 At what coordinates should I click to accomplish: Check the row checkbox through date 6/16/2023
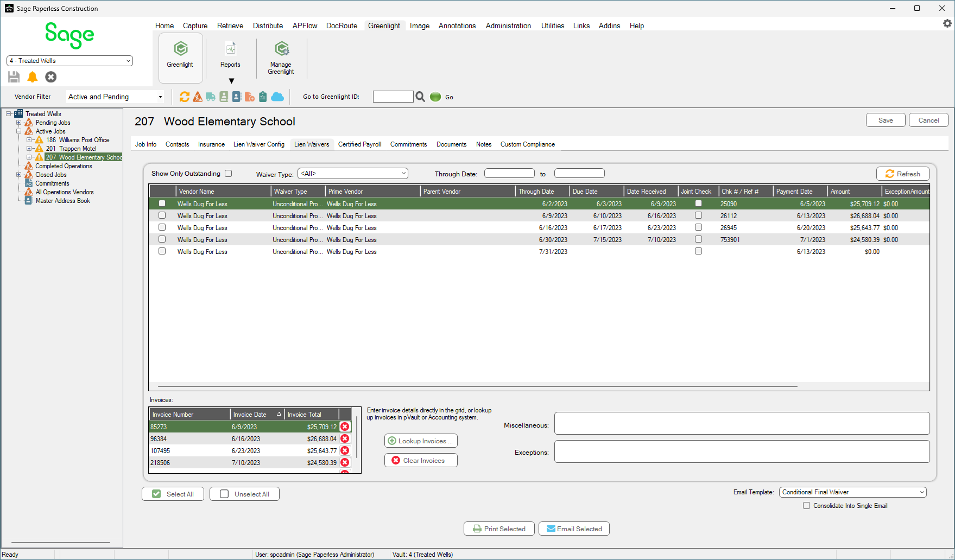point(162,227)
